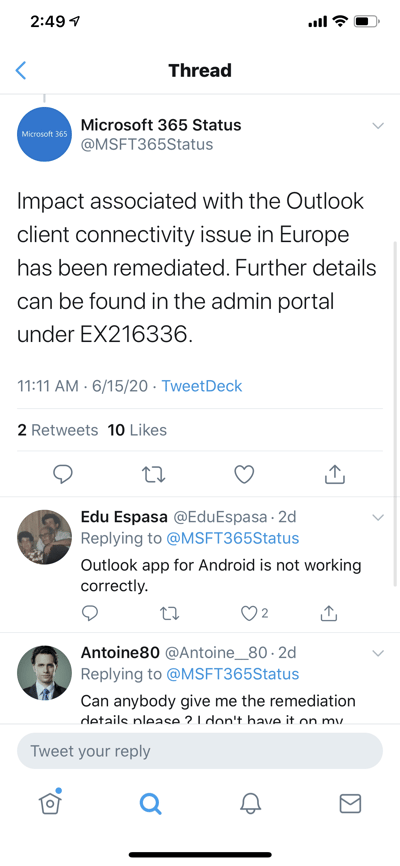Open the Search tab
Viewport: 400px width, 866px height.
[150, 804]
